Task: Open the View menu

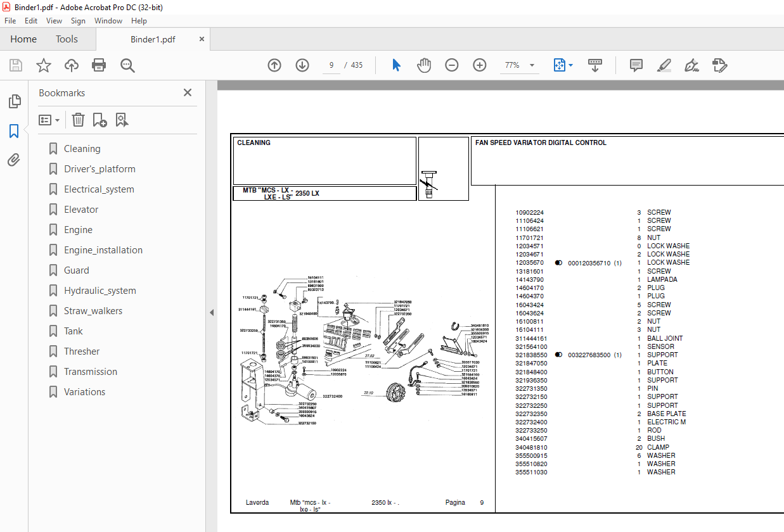Action: point(55,21)
